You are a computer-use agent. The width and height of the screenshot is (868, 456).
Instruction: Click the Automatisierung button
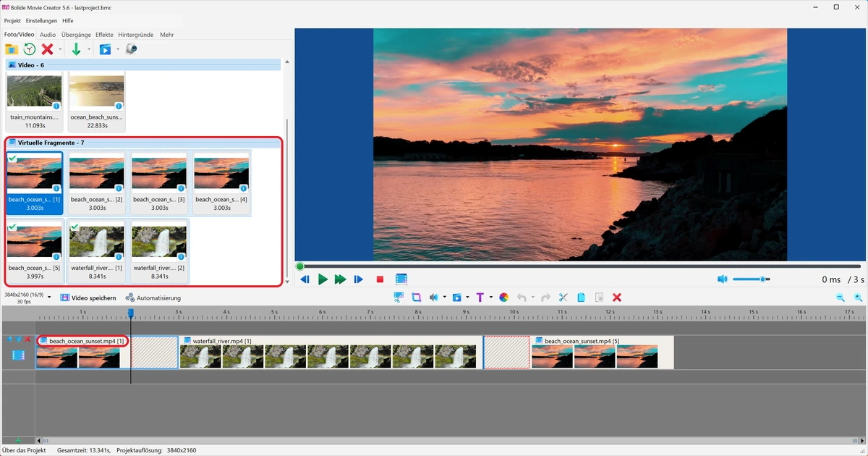pyautogui.click(x=153, y=297)
